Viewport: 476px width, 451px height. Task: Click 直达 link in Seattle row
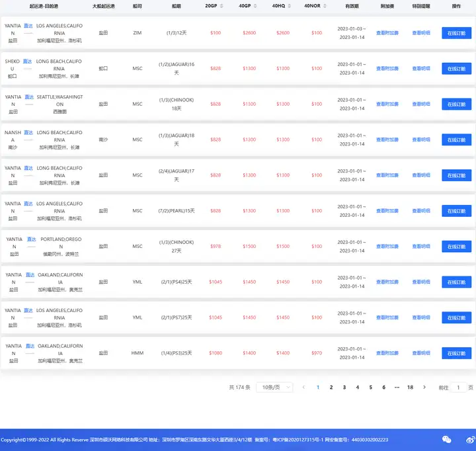coord(29,97)
